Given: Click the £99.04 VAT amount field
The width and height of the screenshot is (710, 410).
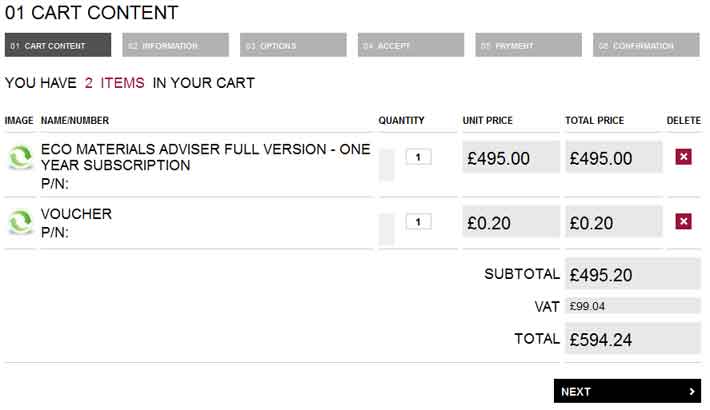Looking at the screenshot, I should [x=633, y=306].
